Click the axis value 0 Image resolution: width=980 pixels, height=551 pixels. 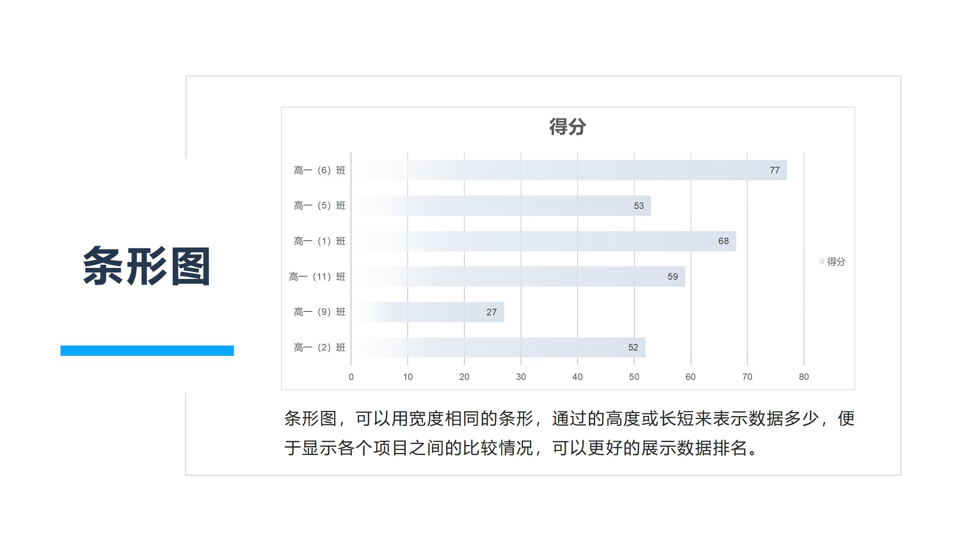[x=351, y=377]
